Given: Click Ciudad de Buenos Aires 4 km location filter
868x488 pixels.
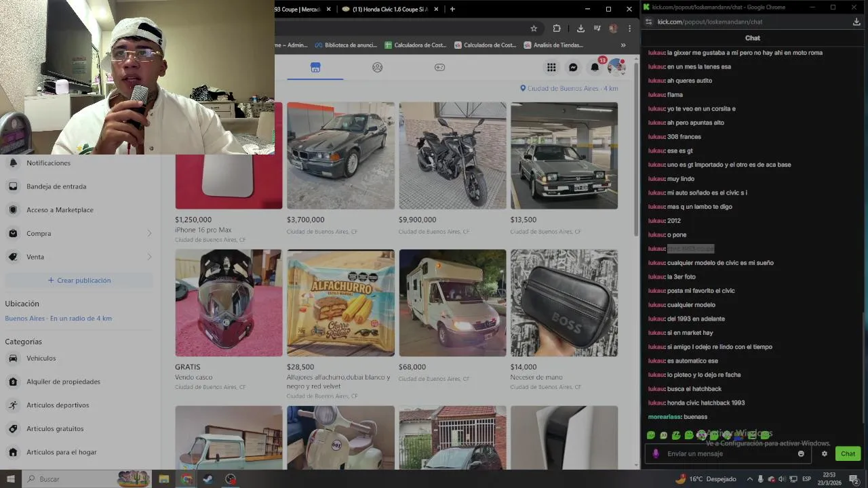Looking at the screenshot, I should pos(569,89).
